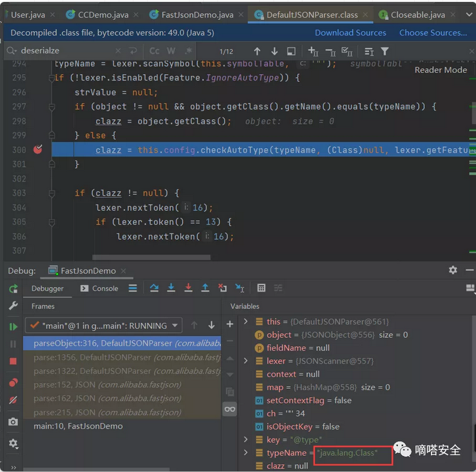Image resolution: width=476 pixels, height=472 pixels.
Task: Toggle multiline search layout icon
Action: click(369, 52)
